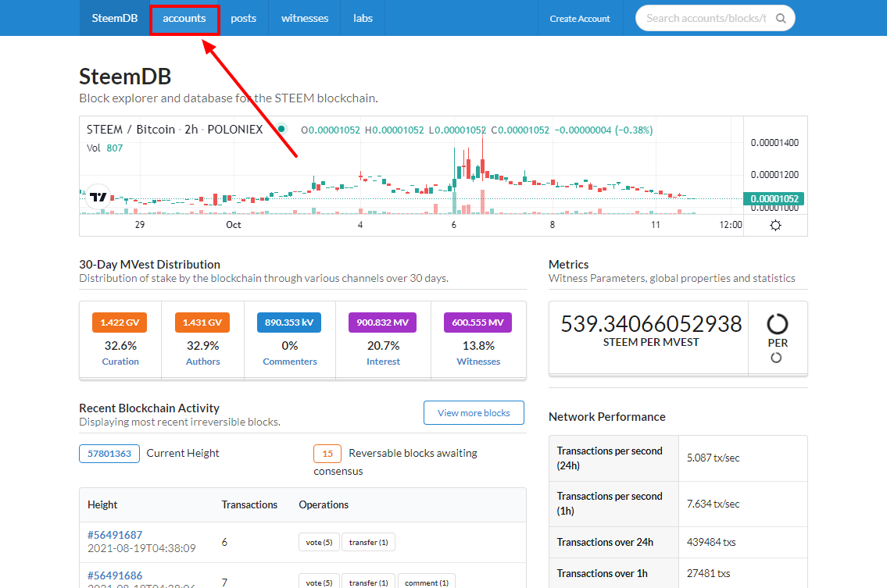
Task: Click the 12:00 time label on chart axis
Action: coord(730,225)
